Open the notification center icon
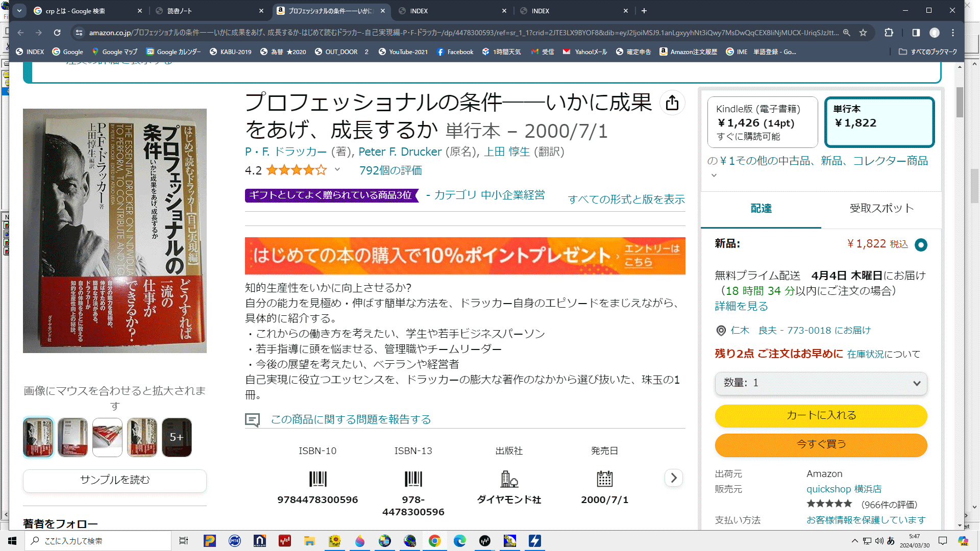Screen dimensions: 980x551 click(x=943, y=541)
